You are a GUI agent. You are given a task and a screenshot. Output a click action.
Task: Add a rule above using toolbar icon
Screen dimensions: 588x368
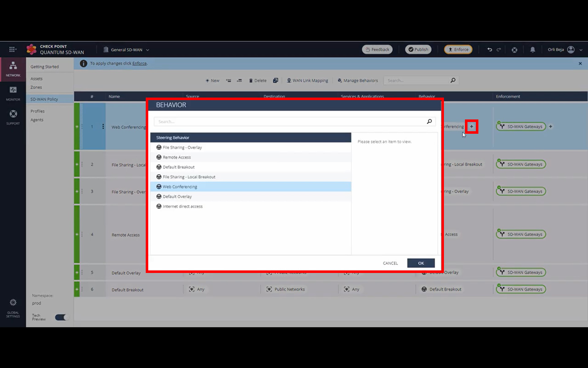click(x=228, y=80)
